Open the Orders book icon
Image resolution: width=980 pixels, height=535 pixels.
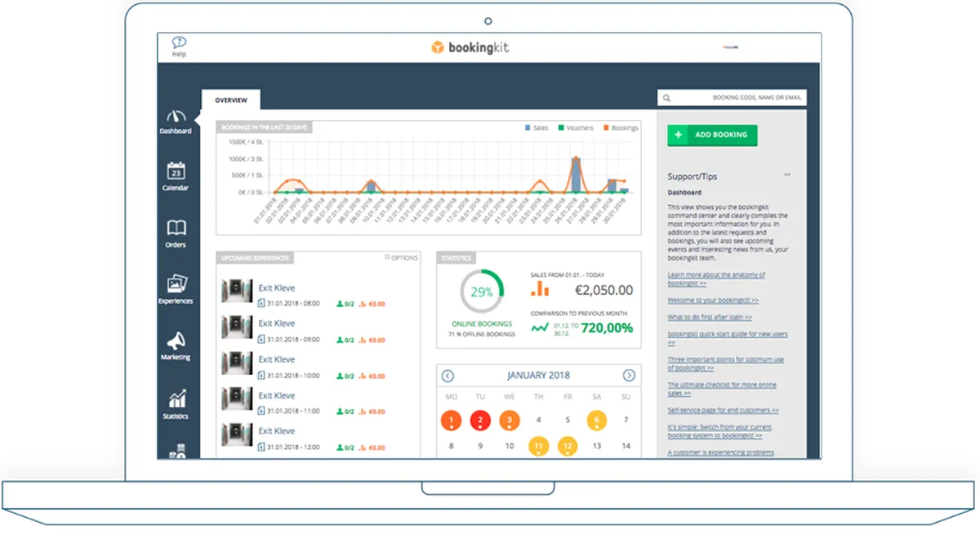[176, 228]
